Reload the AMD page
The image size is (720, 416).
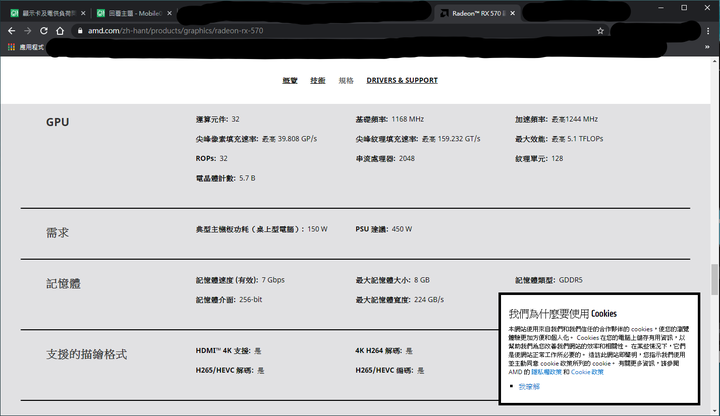[x=44, y=31]
